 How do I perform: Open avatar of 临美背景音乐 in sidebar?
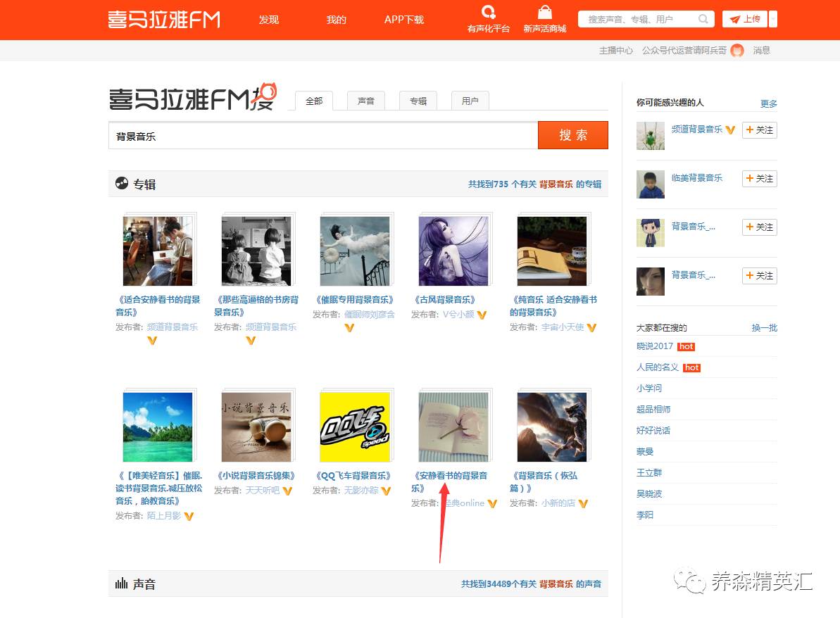tap(651, 184)
